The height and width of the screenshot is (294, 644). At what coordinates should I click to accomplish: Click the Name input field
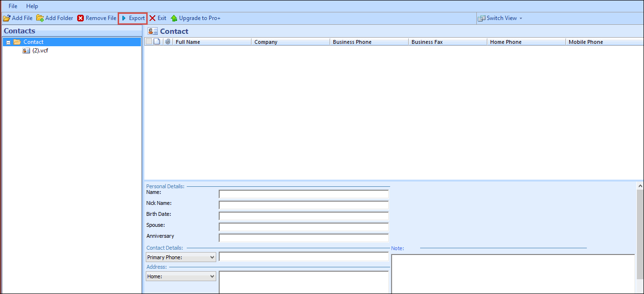pos(304,194)
